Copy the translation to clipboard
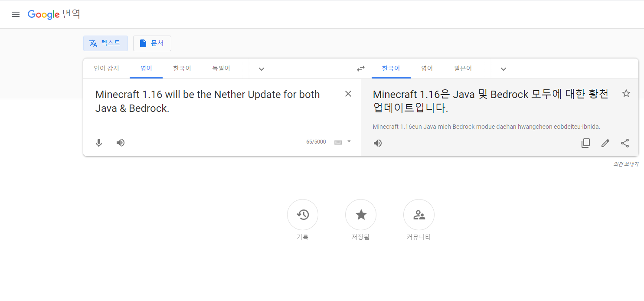Image resolution: width=644 pixels, height=301 pixels. [585, 143]
